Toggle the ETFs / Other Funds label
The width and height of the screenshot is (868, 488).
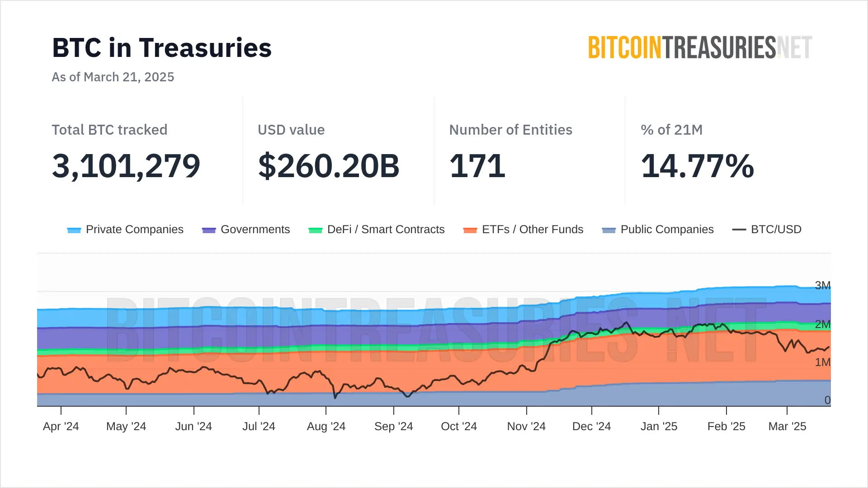point(533,230)
